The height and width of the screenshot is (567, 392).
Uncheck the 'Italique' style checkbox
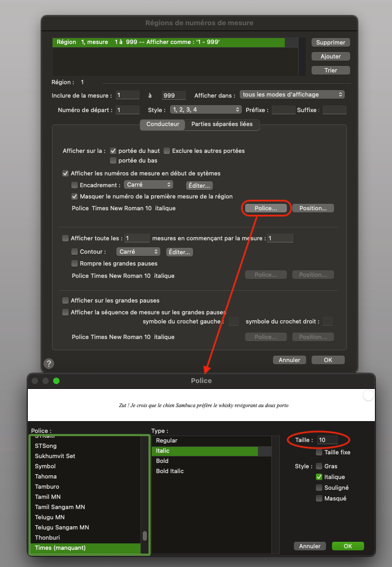[x=319, y=477]
